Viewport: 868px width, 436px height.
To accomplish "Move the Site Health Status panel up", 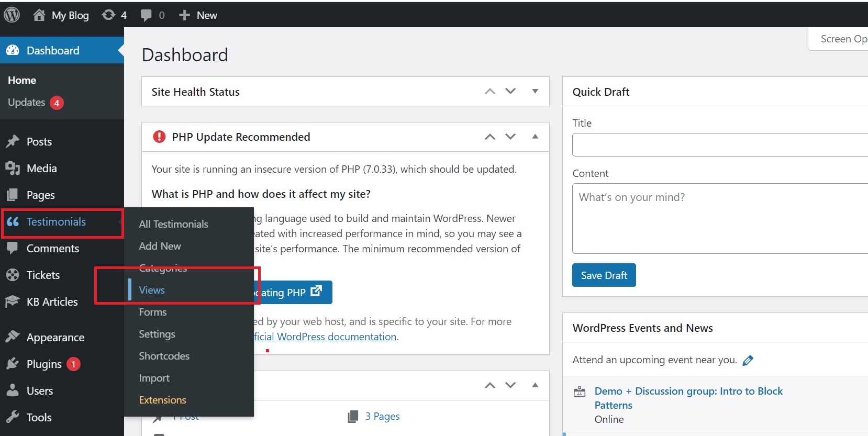I will click(490, 92).
